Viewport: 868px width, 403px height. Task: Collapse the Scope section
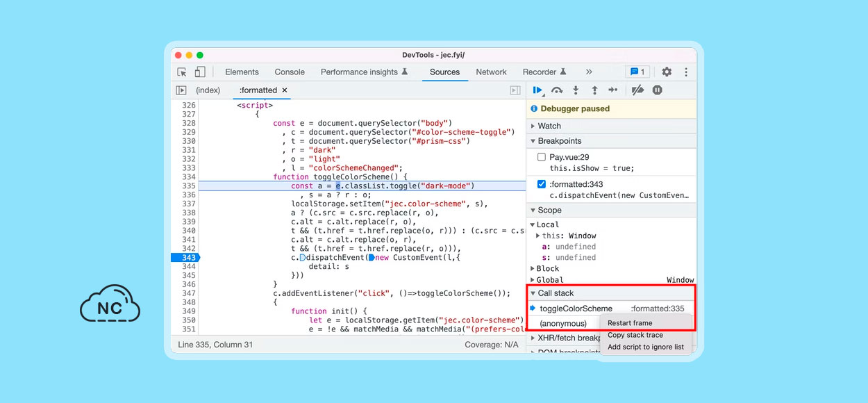pyautogui.click(x=611, y=210)
